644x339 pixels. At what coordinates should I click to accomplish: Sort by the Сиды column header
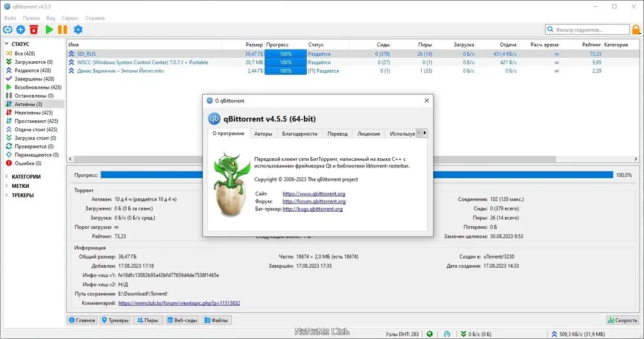pyautogui.click(x=370, y=44)
